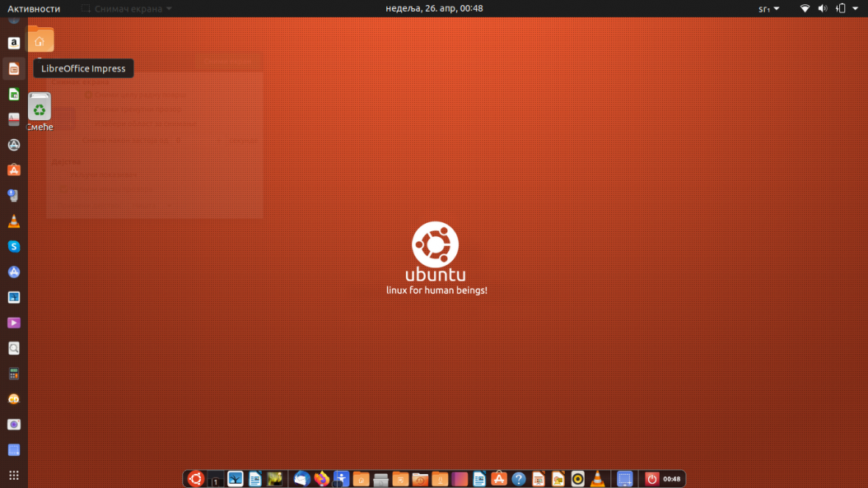
Task: Launch Firefox in bottom dock
Action: tap(322, 479)
